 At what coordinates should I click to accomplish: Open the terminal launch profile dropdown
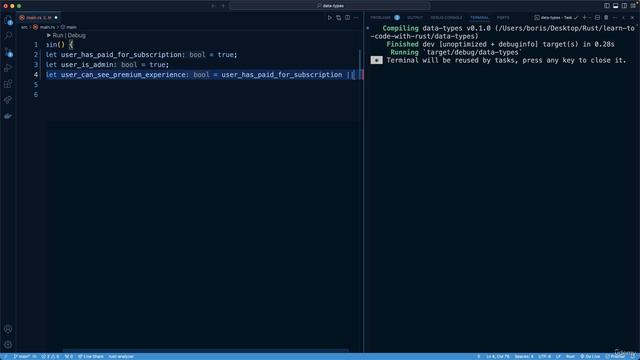pos(590,18)
